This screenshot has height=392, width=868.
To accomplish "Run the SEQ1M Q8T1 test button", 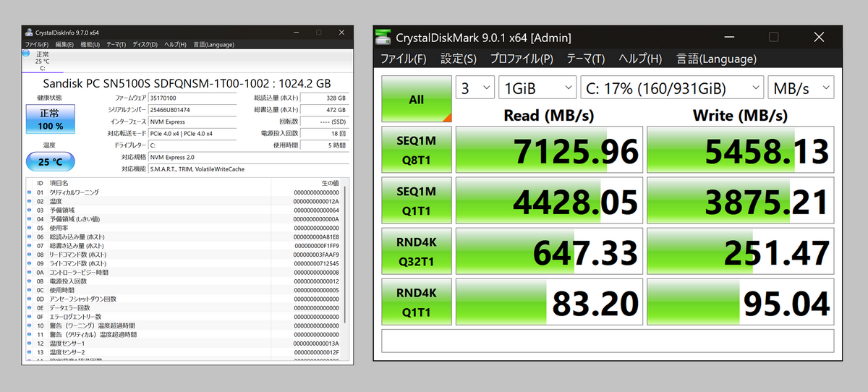I will tap(417, 150).
